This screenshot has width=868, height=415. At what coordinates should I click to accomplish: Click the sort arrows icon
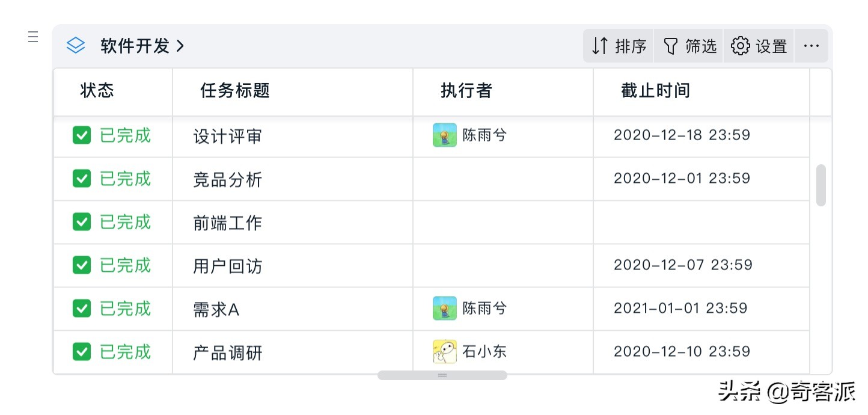600,46
